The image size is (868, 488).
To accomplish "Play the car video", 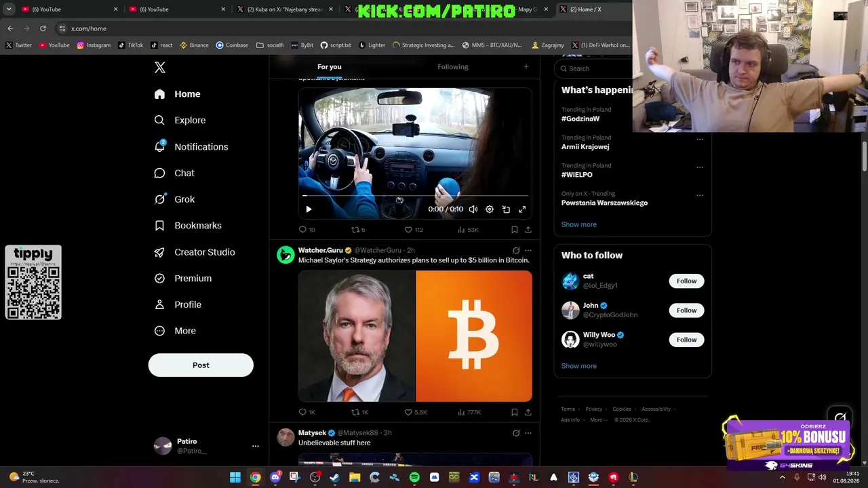I will tap(309, 209).
